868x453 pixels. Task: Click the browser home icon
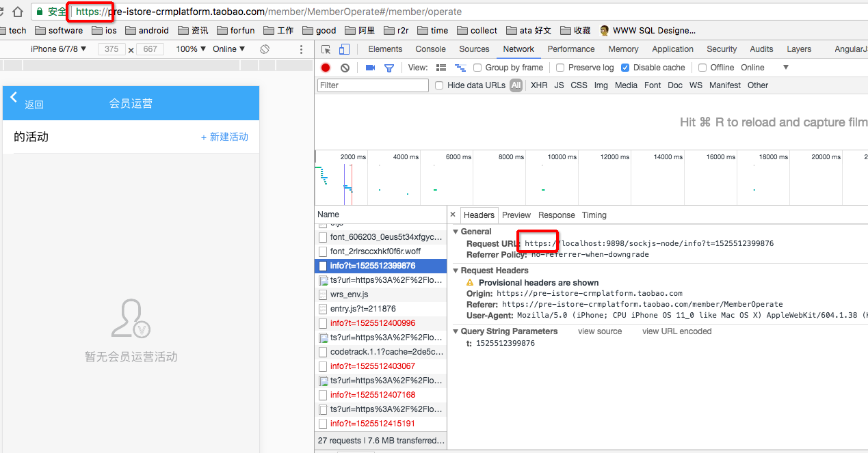(18, 12)
